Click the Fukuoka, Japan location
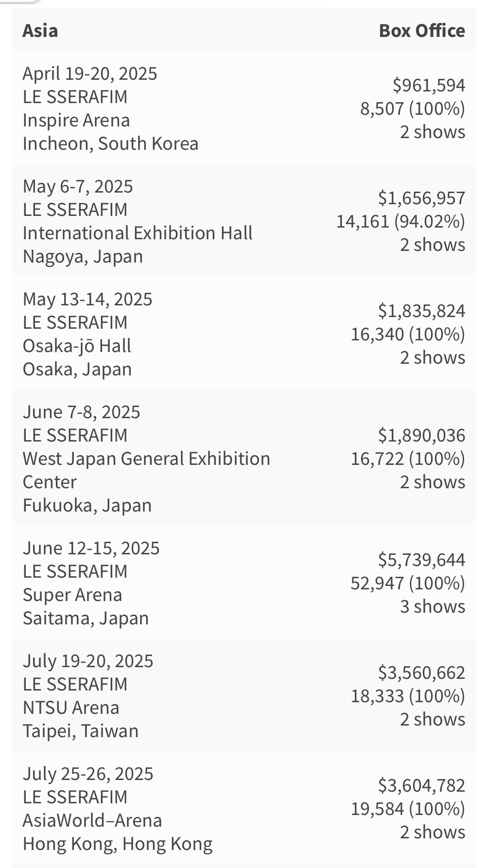The width and height of the screenshot is (486, 868). click(x=87, y=505)
